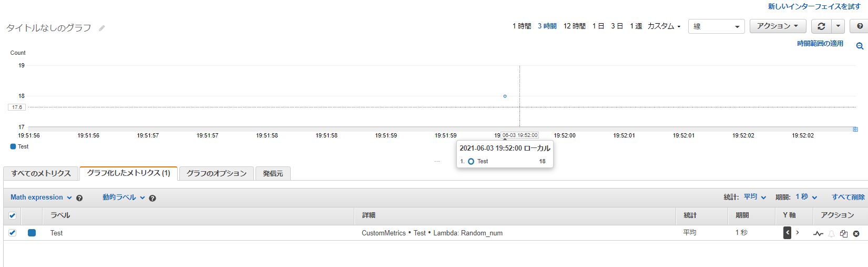Create alarm bell icon for Test metric
This screenshot has width=868, height=267.
click(831, 234)
